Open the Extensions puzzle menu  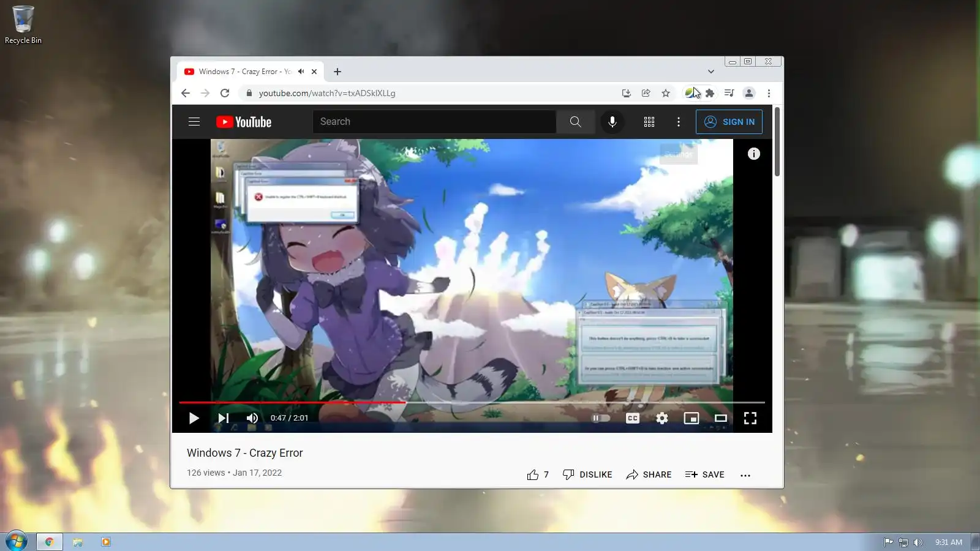pos(710,93)
